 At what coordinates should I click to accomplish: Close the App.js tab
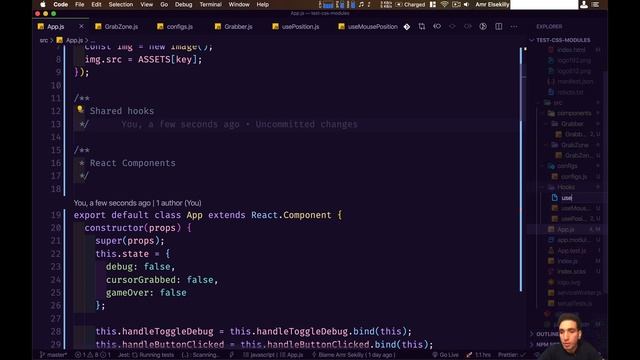pos(81,27)
